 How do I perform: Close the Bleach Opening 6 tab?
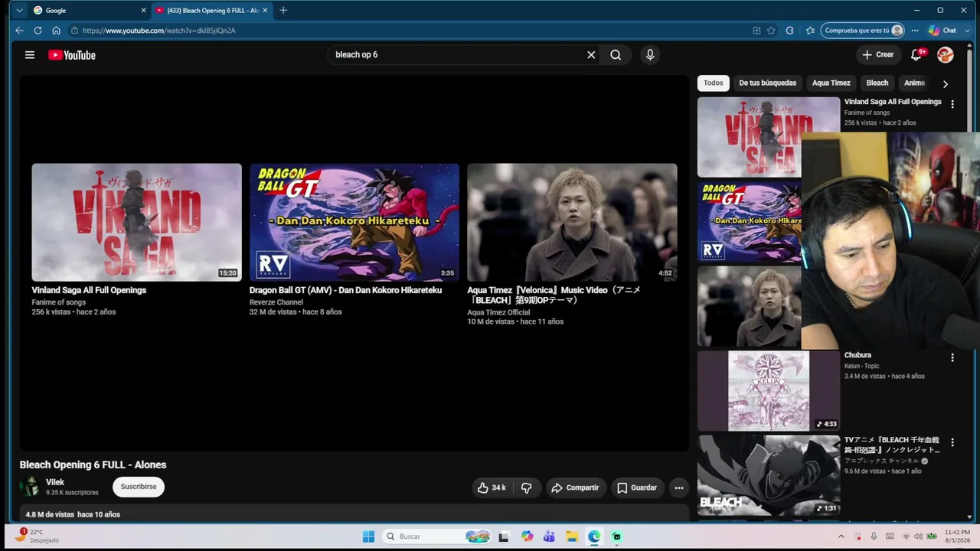(x=265, y=11)
